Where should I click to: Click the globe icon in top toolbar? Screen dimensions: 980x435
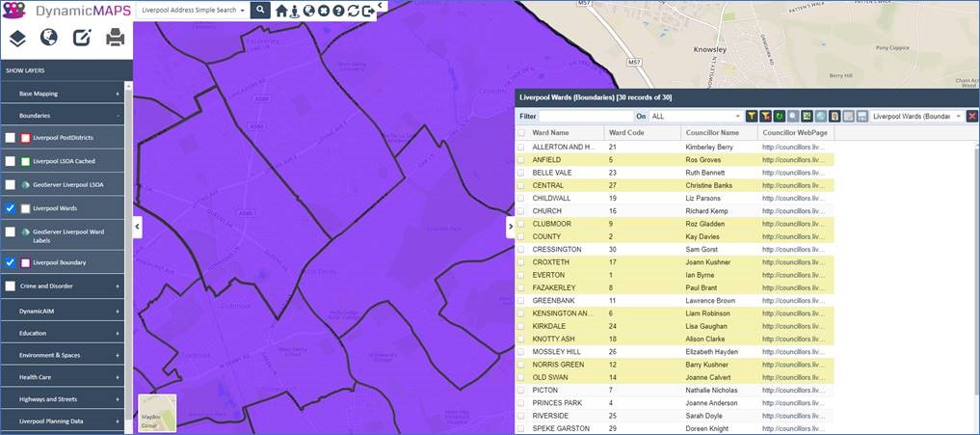click(308, 11)
